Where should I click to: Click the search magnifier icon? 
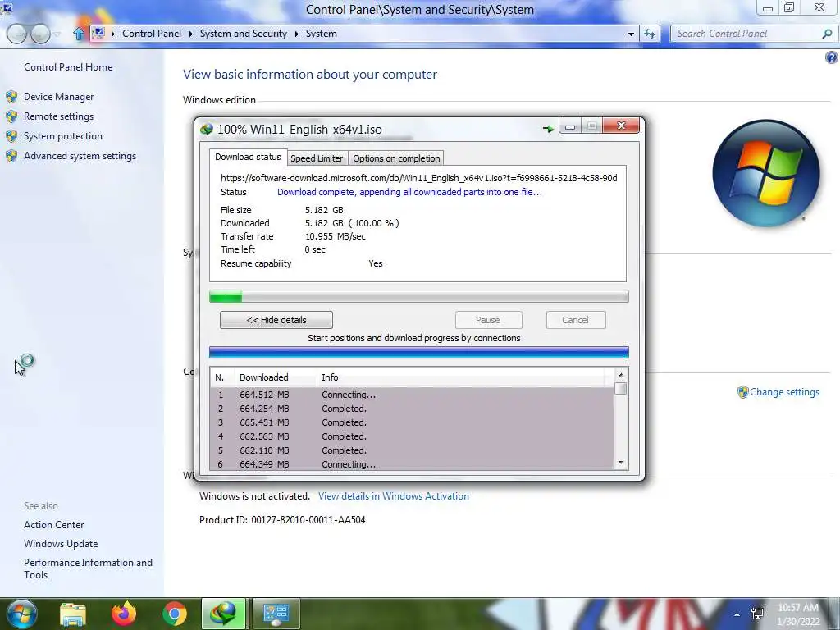coord(827,34)
